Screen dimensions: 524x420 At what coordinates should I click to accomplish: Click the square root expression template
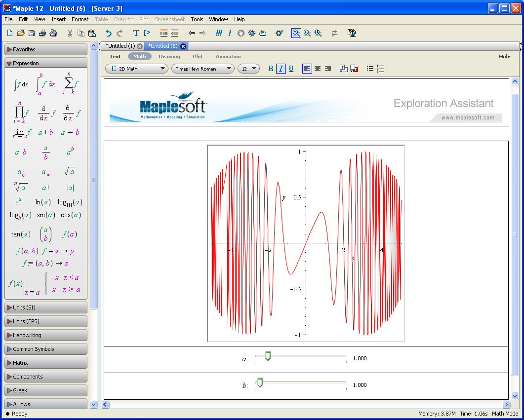pyautogui.click(x=70, y=172)
